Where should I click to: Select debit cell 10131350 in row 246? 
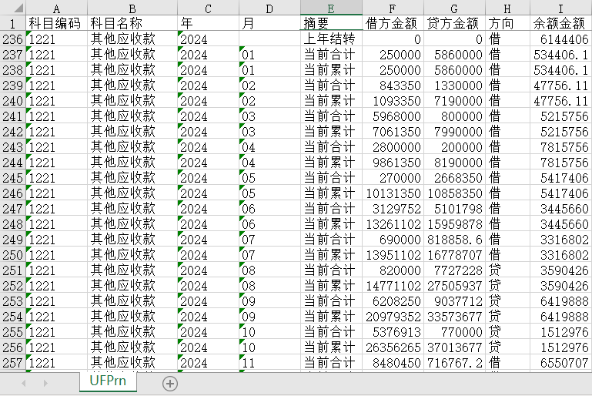click(393, 193)
